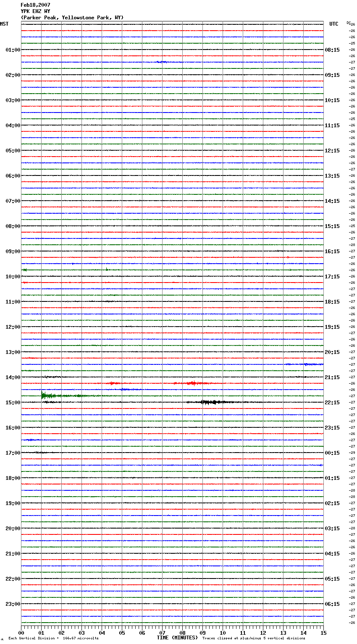The height and width of the screenshot is (644, 357).
Task: Click the 'TIME (MINUTES)' axis title
Action: click(177, 638)
